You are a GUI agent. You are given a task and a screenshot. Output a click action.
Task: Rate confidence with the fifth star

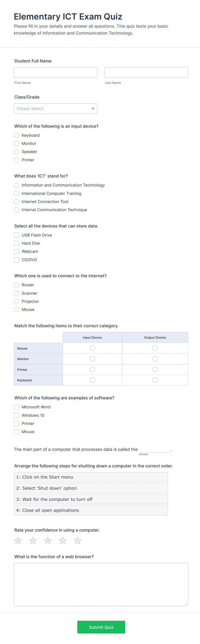click(x=78, y=541)
